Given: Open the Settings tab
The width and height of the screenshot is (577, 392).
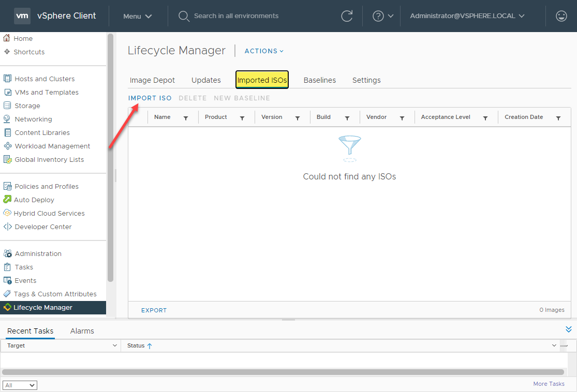Looking at the screenshot, I should click(x=366, y=80).
